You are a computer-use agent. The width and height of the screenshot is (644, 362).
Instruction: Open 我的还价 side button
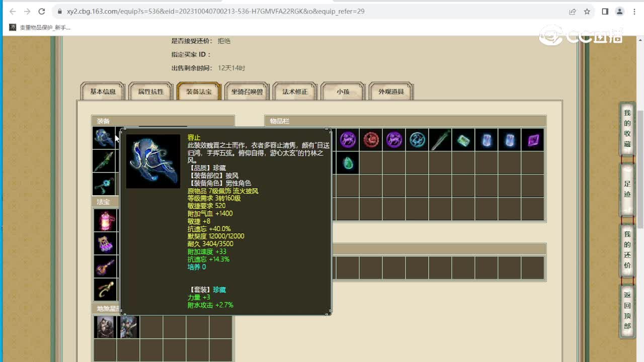[627, 249]
